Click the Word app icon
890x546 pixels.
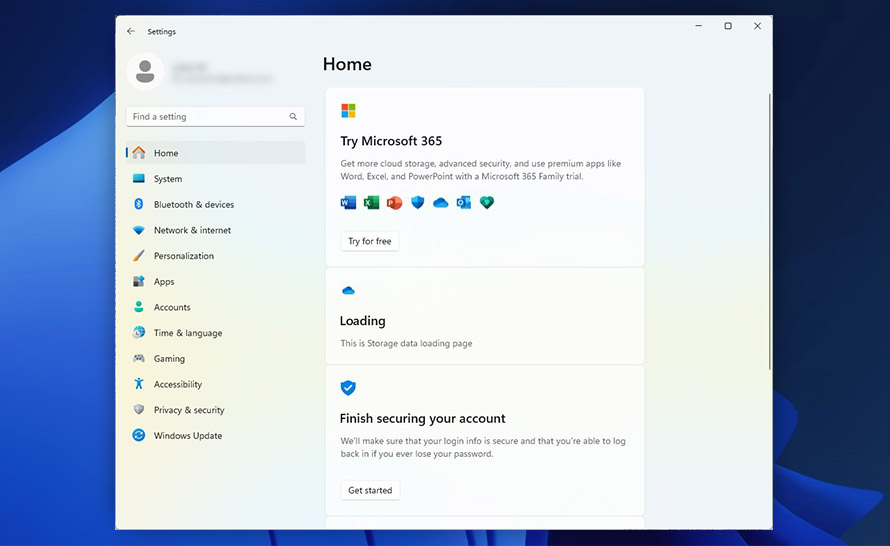pos(348,202)
